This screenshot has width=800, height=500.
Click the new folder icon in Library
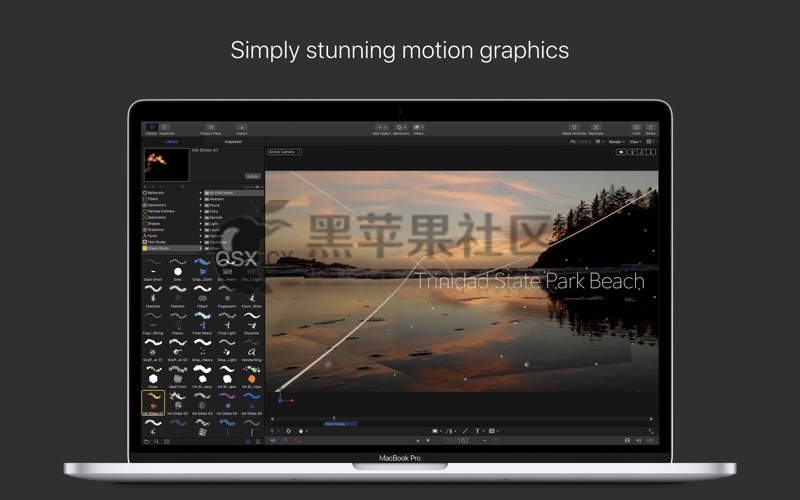point(147,441)
